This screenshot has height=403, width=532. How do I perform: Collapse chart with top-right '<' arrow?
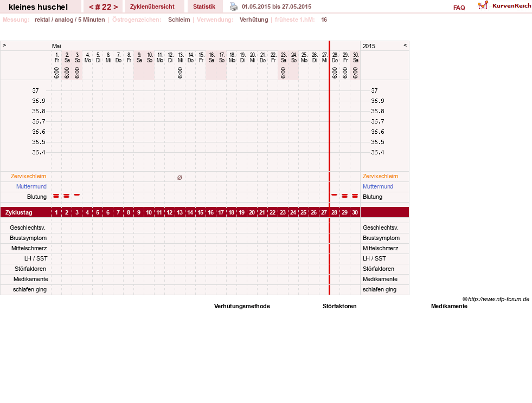405,45
